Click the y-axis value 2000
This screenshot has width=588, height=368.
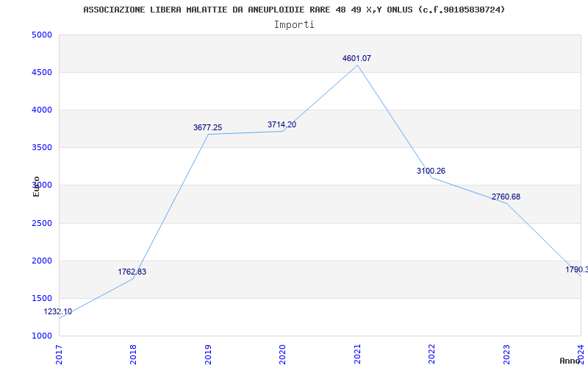click(x=42, y=261)
